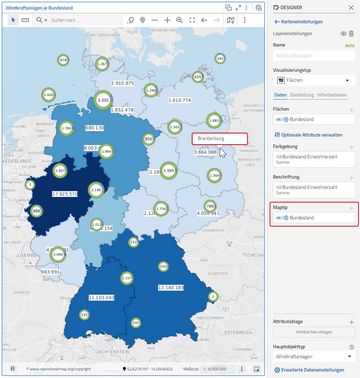Click the 983.991 Saarland label
Screen dimensions: 360x378
[50, 272]
